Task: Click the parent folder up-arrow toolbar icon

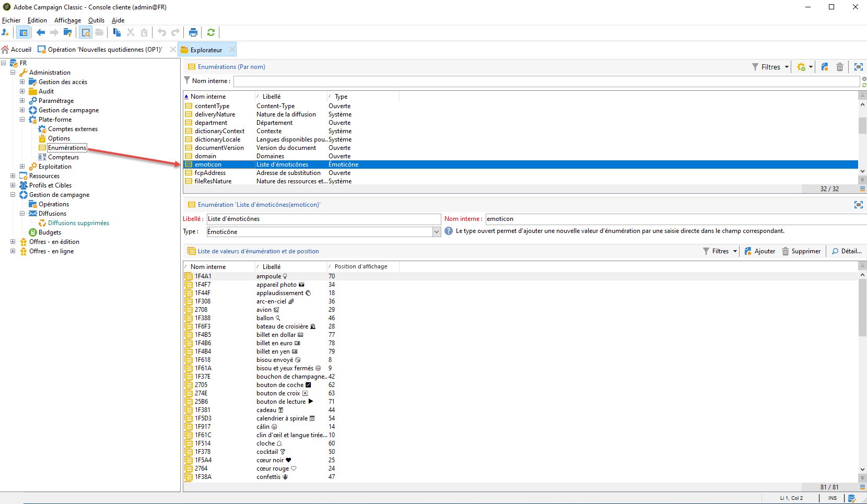Action: pyautogui.click(x=67, y=32)
